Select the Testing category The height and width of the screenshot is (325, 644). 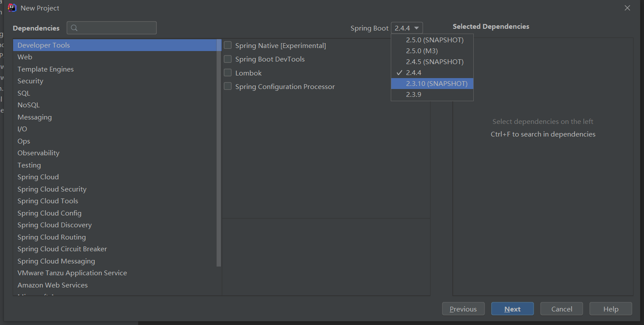[x=29, y=165]
